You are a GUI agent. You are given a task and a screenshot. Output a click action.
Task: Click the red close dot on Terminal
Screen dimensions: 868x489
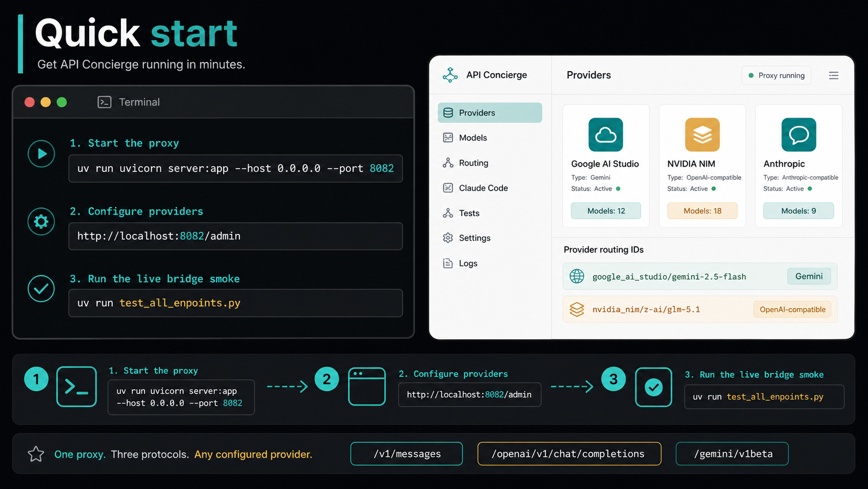click(30, 102)
